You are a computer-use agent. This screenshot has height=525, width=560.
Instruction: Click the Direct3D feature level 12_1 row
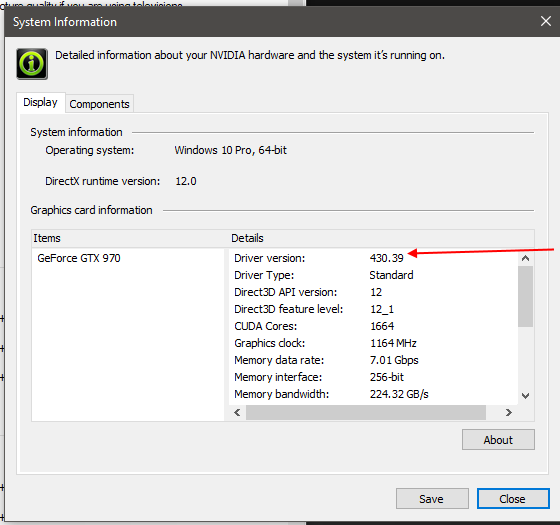pyautogui.click(x=373, y=309)
